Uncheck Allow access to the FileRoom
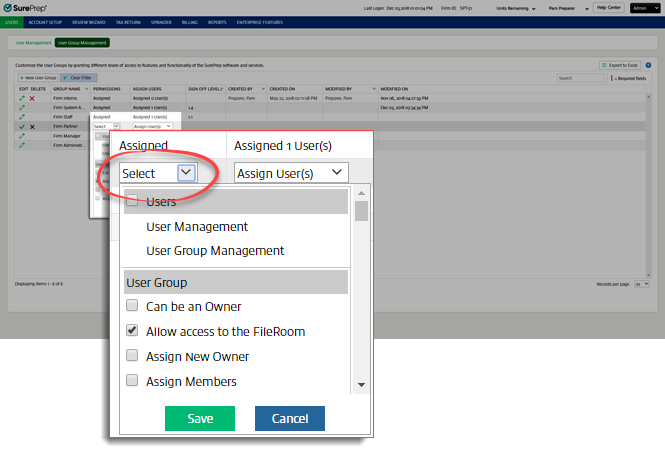665x461 pixels. pos(132,331)
